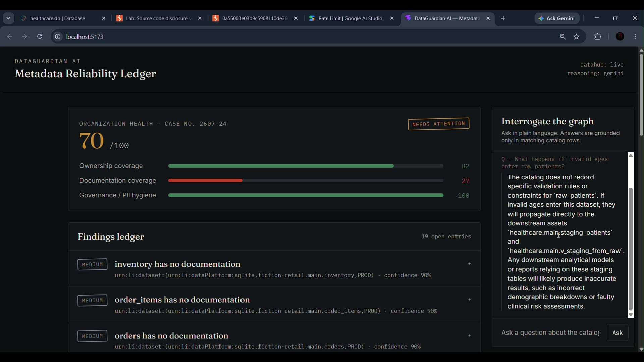Click the Ask button

click(618, 333)
